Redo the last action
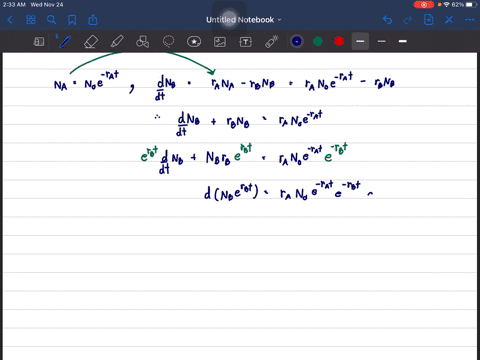The height and width of the screenshot is (360, 480). (x=408, y=20)
